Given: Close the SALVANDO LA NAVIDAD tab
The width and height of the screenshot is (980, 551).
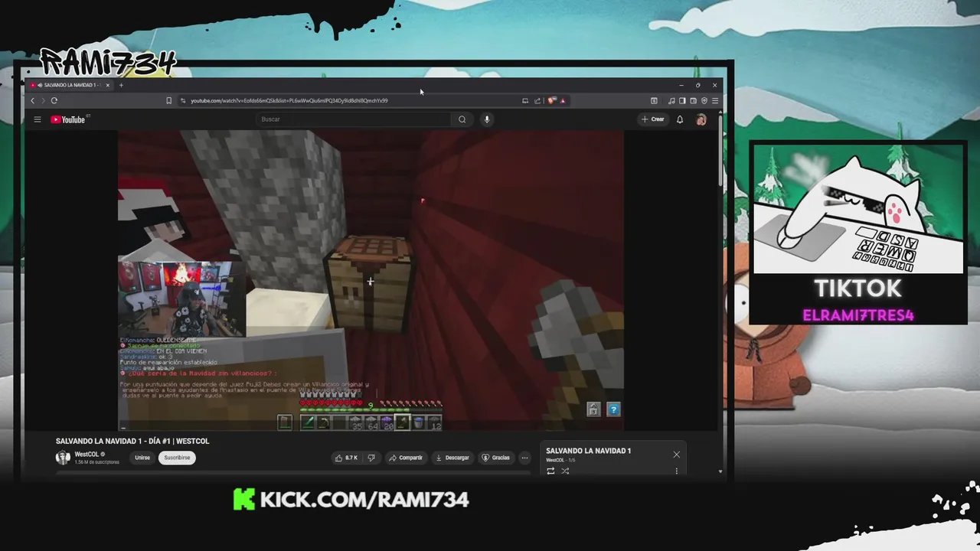Looking at the screenshot, I should 107,85.
